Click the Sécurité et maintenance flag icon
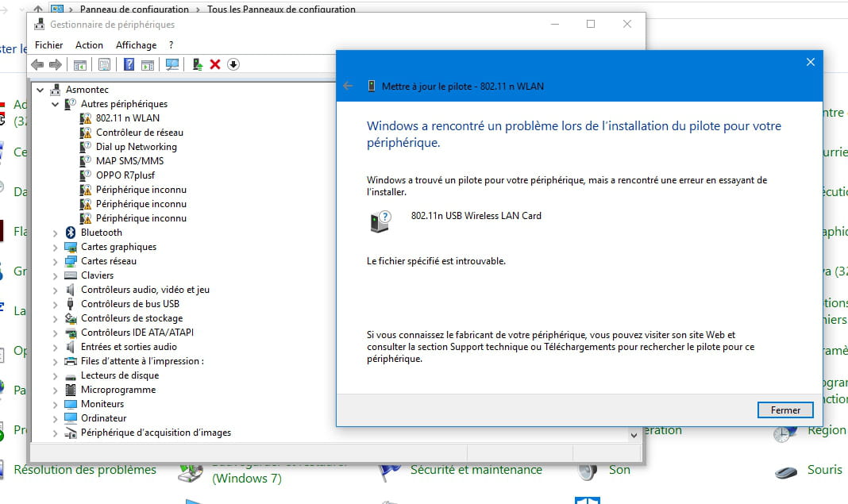The width and height of the screenshot is (848, 504). click(389, 473)
